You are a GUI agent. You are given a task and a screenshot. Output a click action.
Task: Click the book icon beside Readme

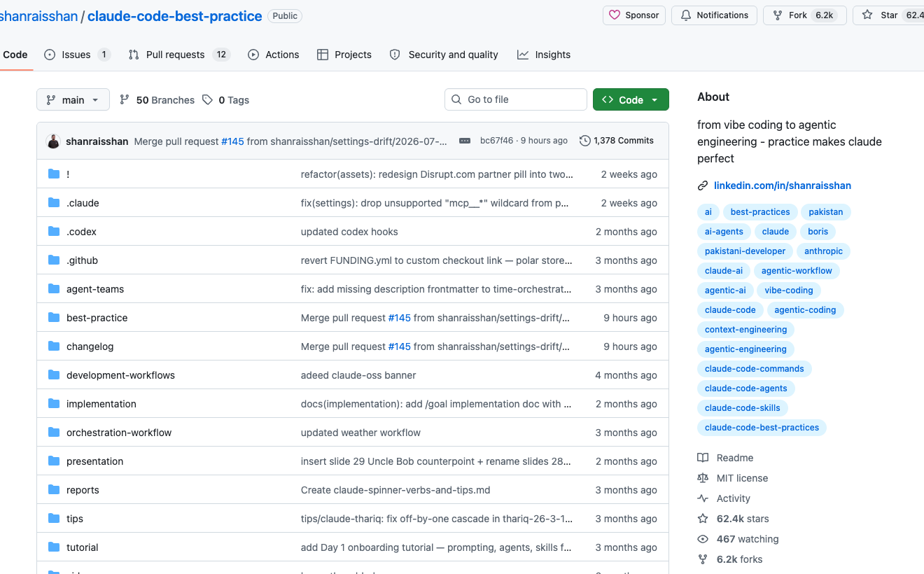tap(703, 458)
